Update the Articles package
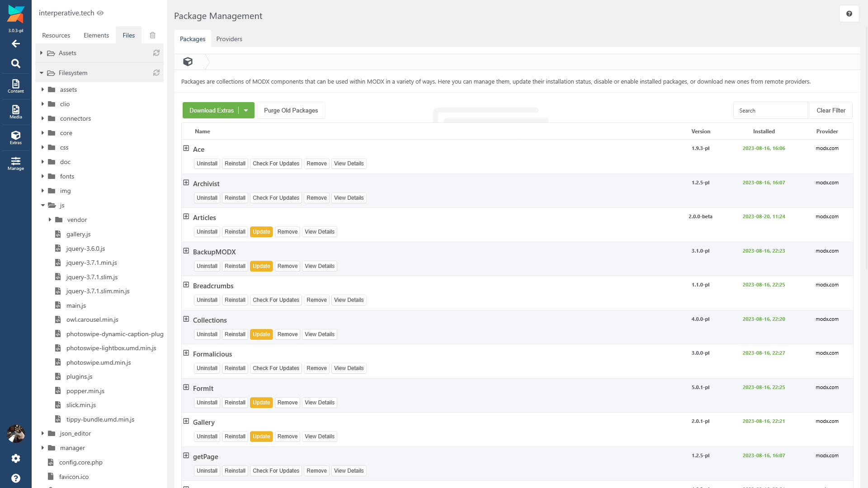The image size is (868, 488). 261,232
